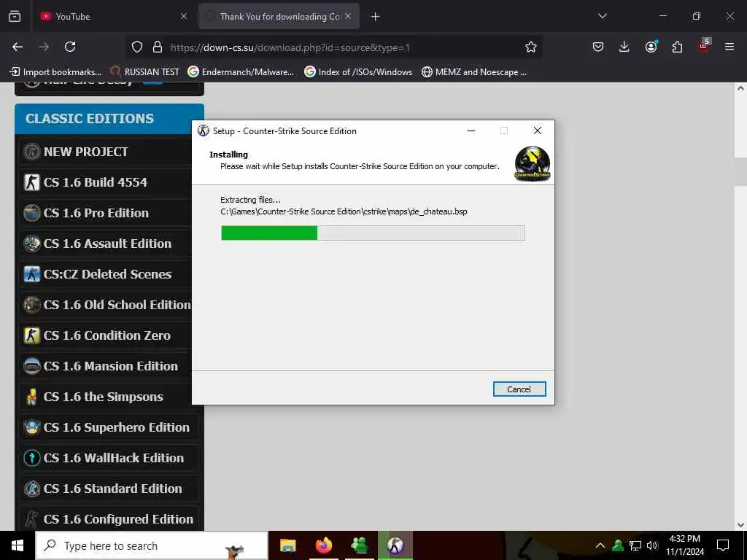Open the Downloads panel

pyautogui.click(x=624, y=47)
